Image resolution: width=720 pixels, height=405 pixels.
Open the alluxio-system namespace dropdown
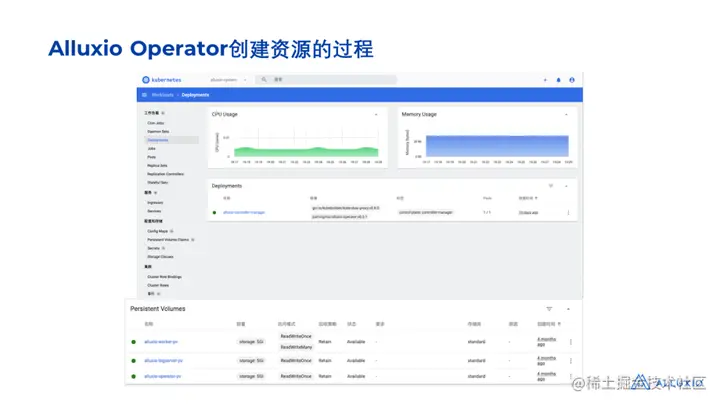point(228,80)
